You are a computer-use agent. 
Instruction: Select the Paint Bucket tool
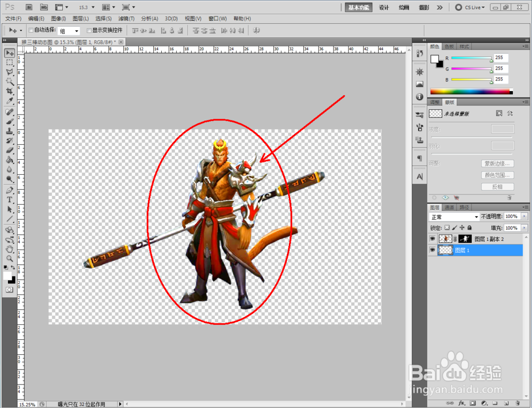10,160
